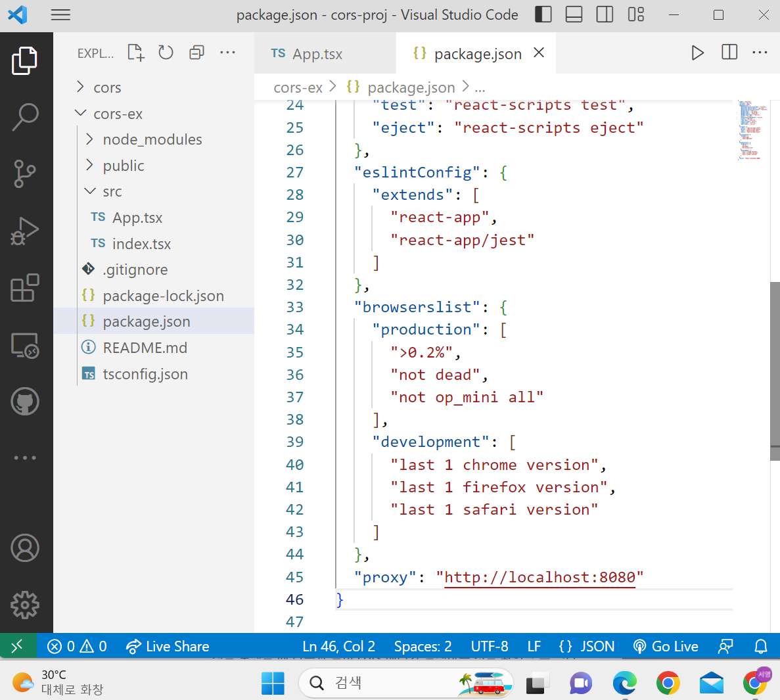Refresh the Explorer tree
Image resolution: width=780 pixels, height=700 pixels.
tap(166, 53)
